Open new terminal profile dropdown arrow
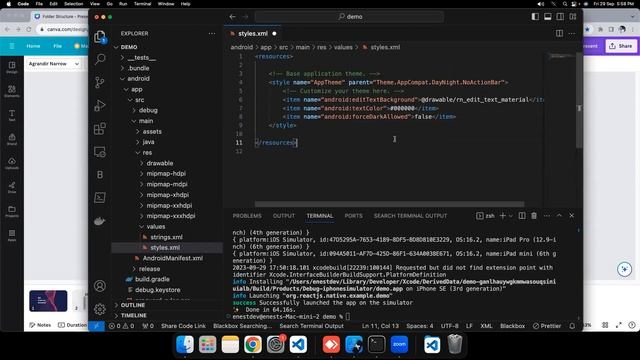The width and height of the screenshot is (640, 360). point(511,216)
